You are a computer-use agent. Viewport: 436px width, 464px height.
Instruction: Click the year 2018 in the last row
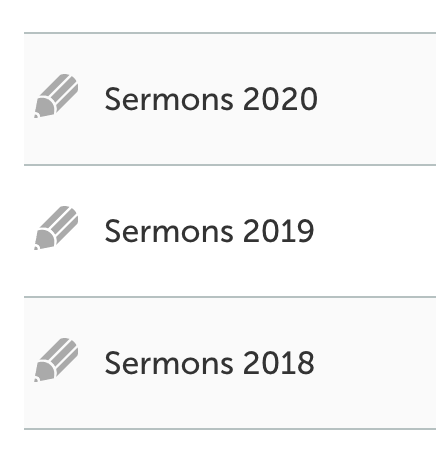279,363
